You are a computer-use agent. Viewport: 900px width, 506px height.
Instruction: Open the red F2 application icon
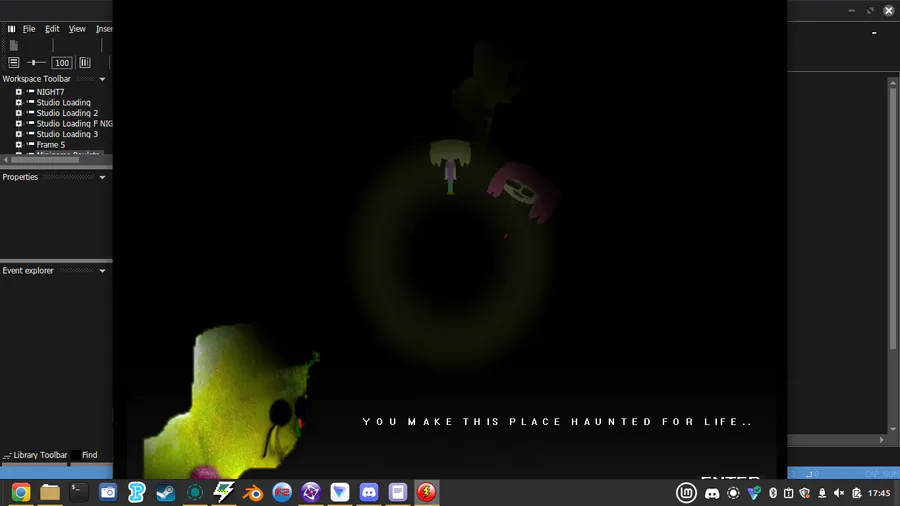click(282, 492)
